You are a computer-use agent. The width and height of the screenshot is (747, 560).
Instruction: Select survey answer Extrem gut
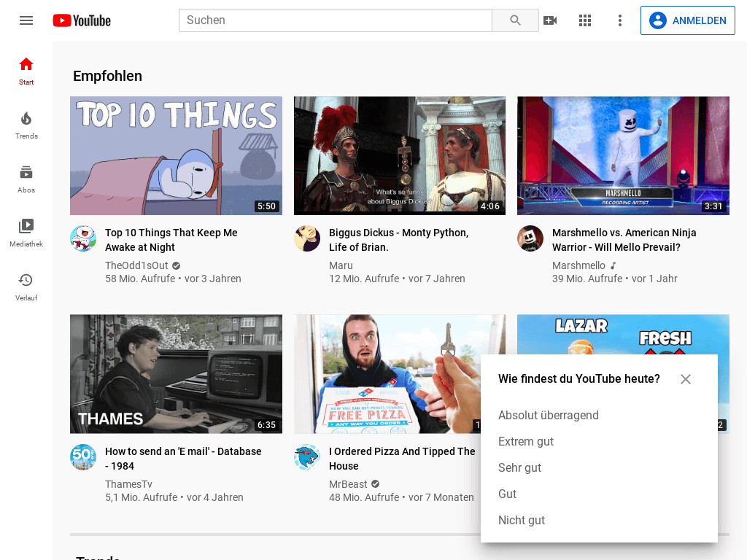pyautogui.click(x=526, y=441)
